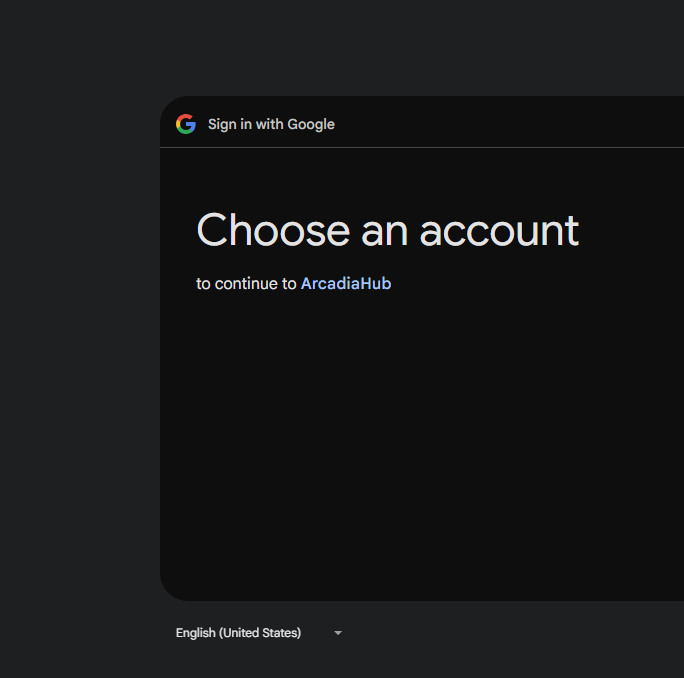Open the English (United States) language selector

click(x=258, y=633)
